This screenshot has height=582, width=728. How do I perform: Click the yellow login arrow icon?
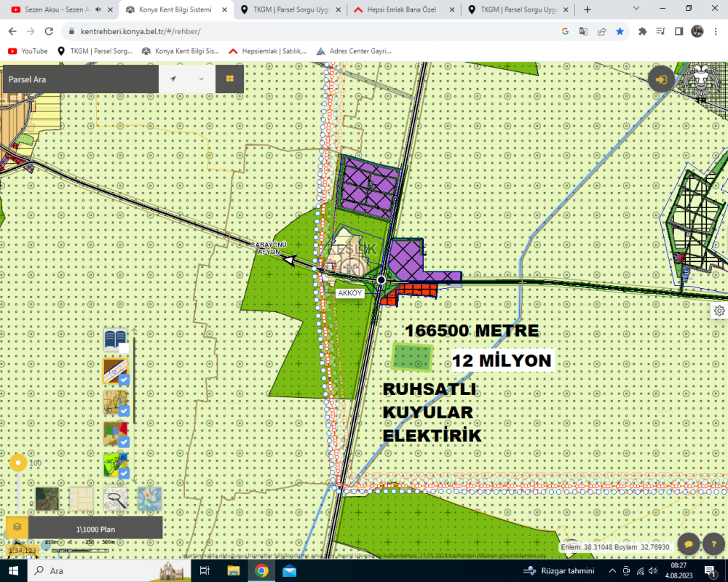[661, 79]
